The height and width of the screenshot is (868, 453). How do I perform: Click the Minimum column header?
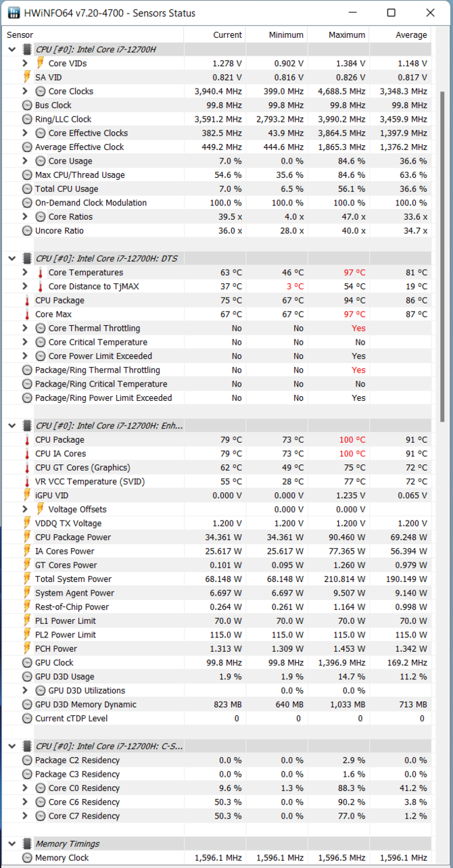click(x=277, y=35)
